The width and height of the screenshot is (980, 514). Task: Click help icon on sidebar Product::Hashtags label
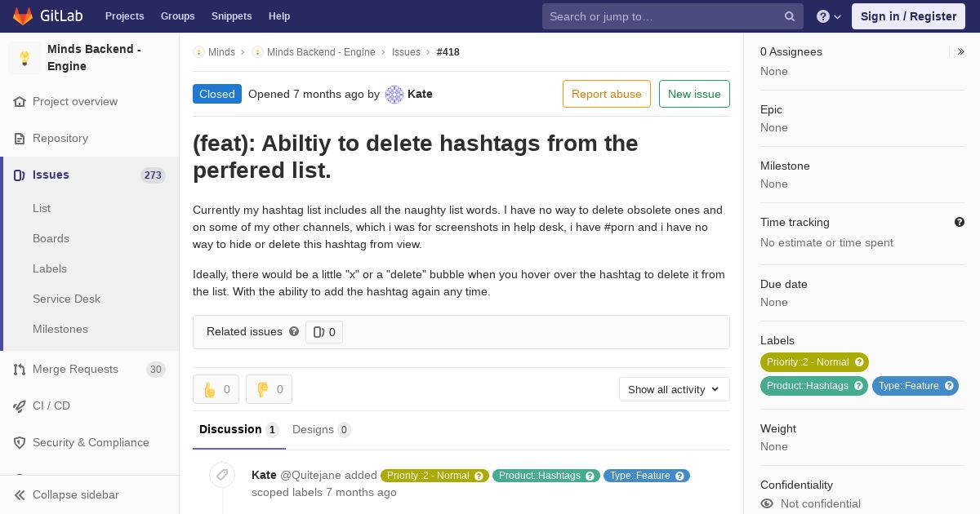click(858, 386)
